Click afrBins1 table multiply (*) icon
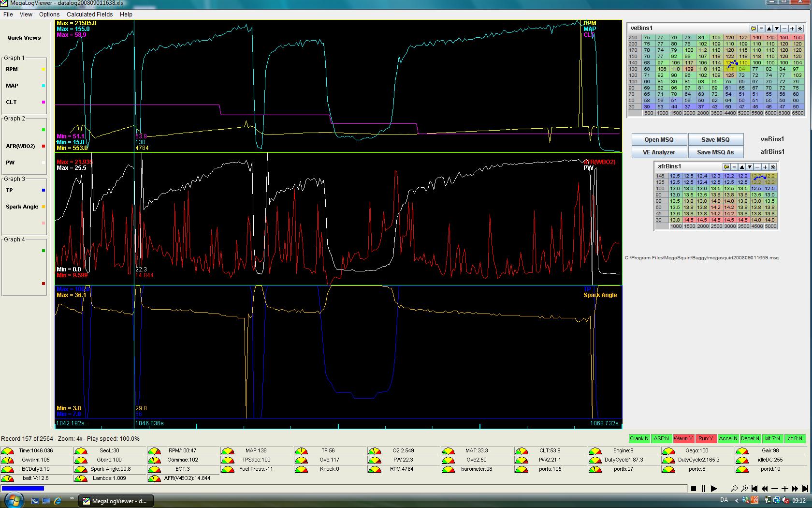This screenshot has height=508, width=812. [x=773, y=167]
